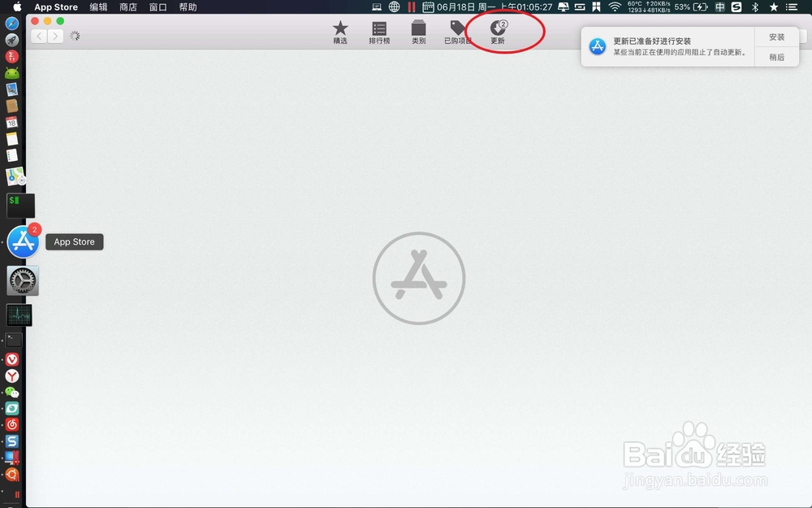Click the 中 input method icon
This screenshot has width=812, height=508.
[x=719, y=7]
